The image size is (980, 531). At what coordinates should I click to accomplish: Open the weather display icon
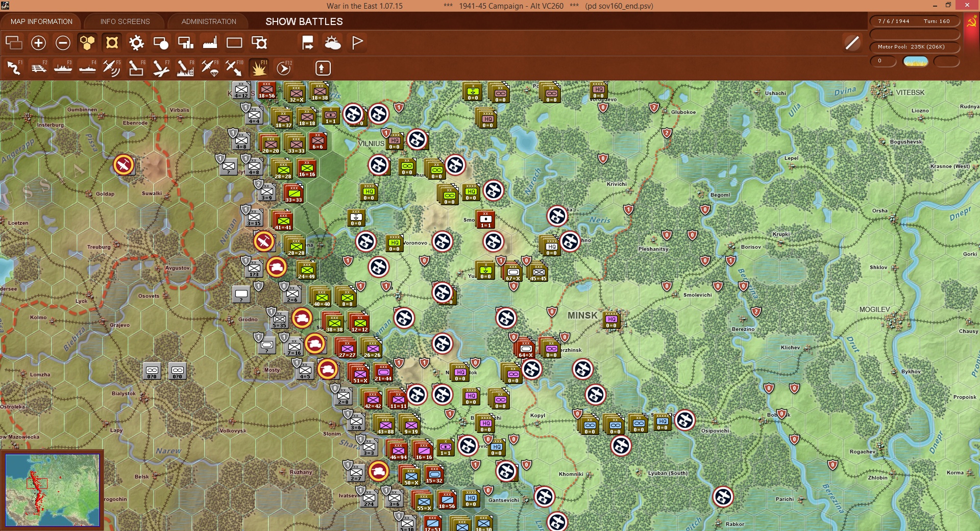(333, 43)
